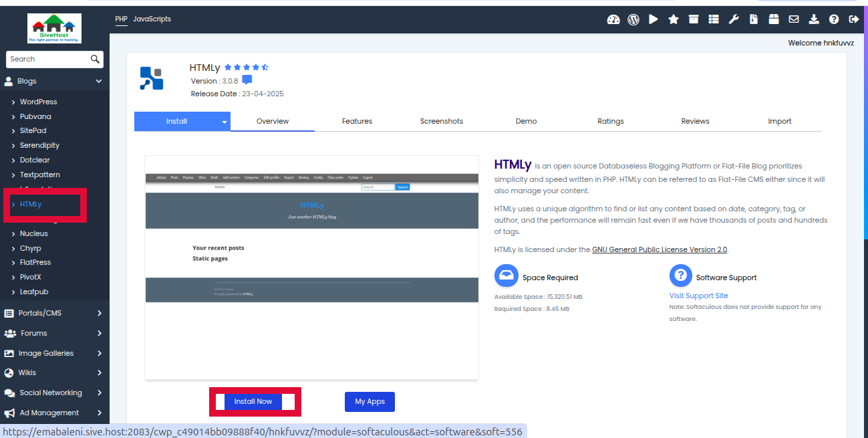868x438 pixels.
Task: Select SitePad in the Blogs list
Action: point(33,130)
